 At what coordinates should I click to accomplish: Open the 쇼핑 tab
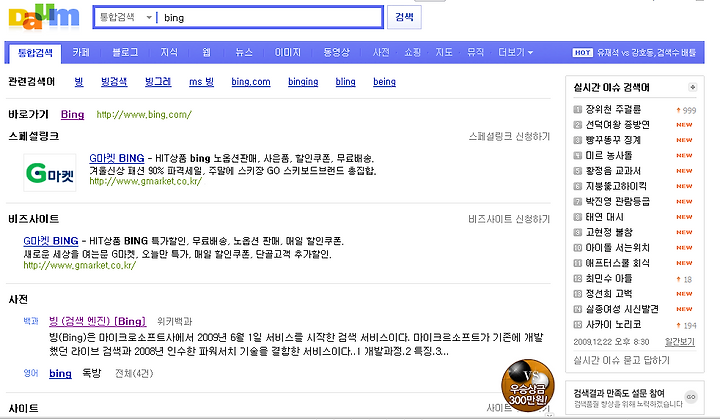pos(412,52)
